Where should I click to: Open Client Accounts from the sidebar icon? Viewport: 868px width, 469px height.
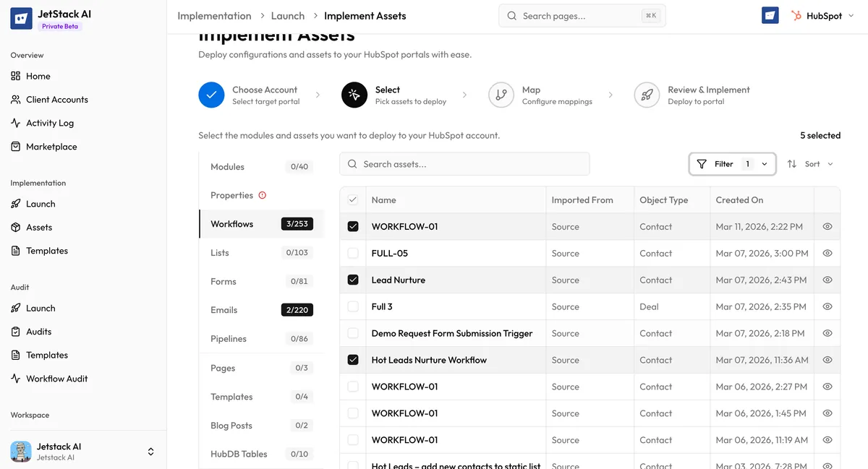[x=16, y=99]
